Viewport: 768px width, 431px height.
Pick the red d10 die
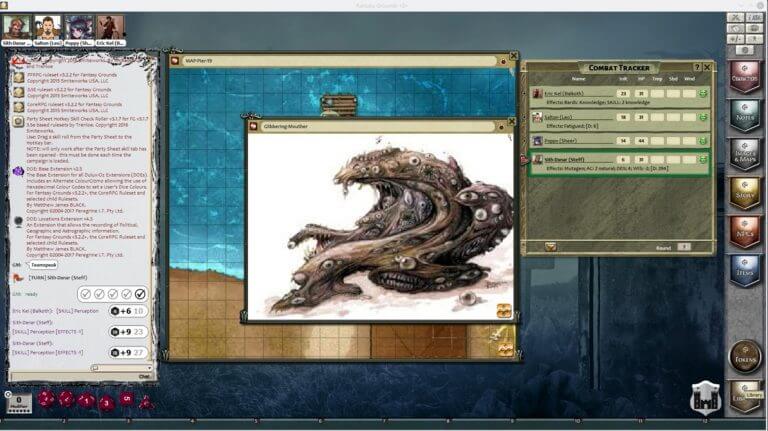click(x=86, y=400)
